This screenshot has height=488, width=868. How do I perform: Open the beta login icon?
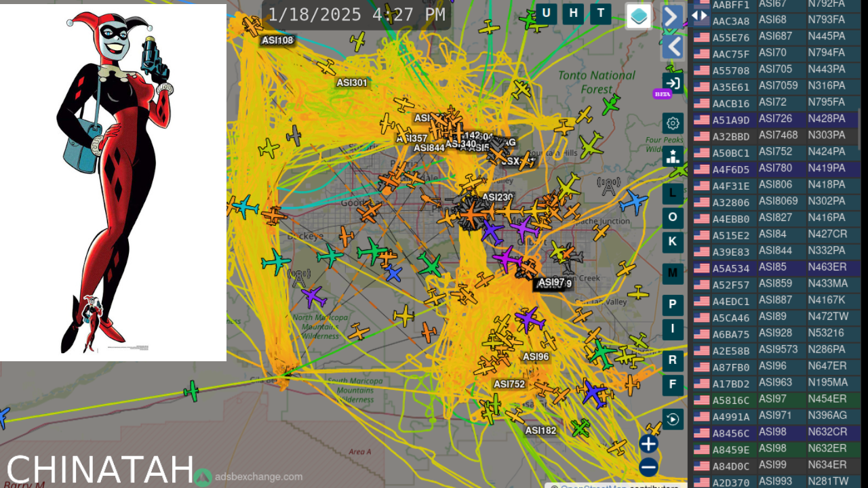(x=673, y=83)
